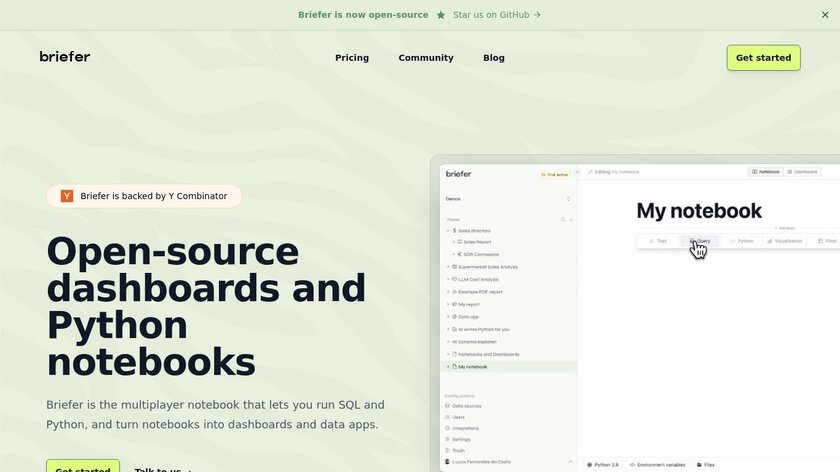Click the dollar icon of Sales directory
The height and width of the screenshot is (472, 840).
coord(454,231)
